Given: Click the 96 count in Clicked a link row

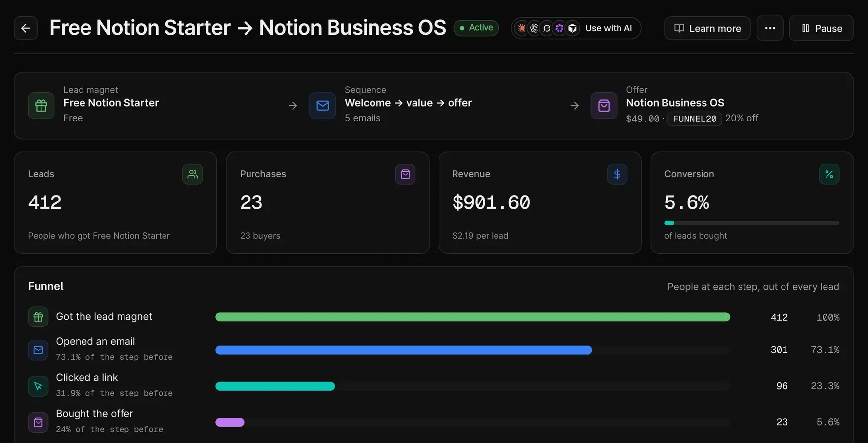Looking at the screenshot, I should pyautogui.click(x=782, y=386).
